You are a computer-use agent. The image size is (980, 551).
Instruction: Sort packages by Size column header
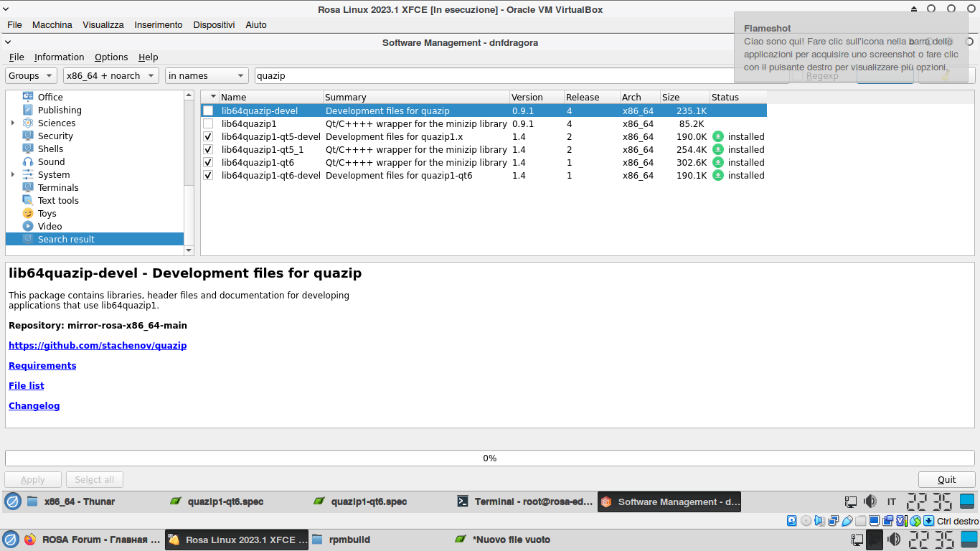684,97
